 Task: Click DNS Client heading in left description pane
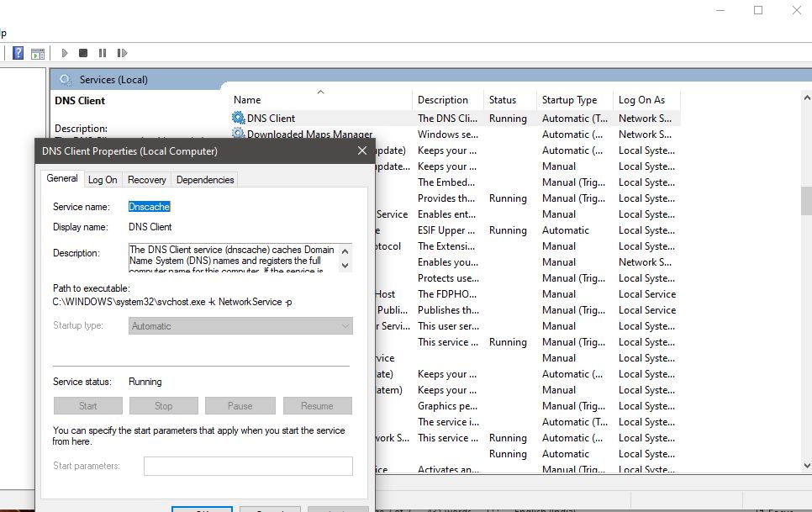pyautogui.click(x=80, y=100)
